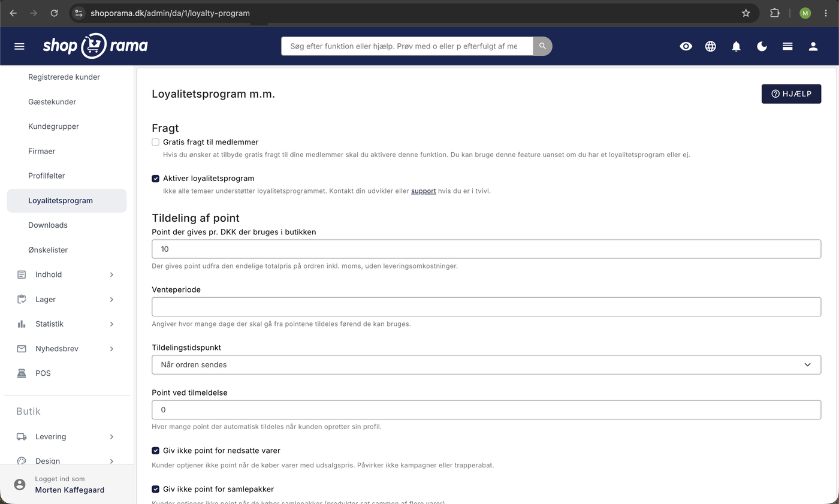
Task: Click the POS register icon
Action: pyautogui.click(x=22, y=373)
